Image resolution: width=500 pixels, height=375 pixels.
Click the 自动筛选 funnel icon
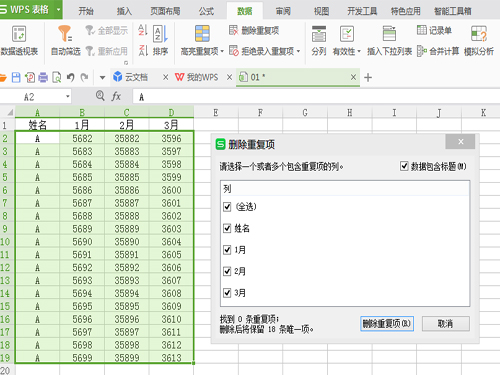65,34
